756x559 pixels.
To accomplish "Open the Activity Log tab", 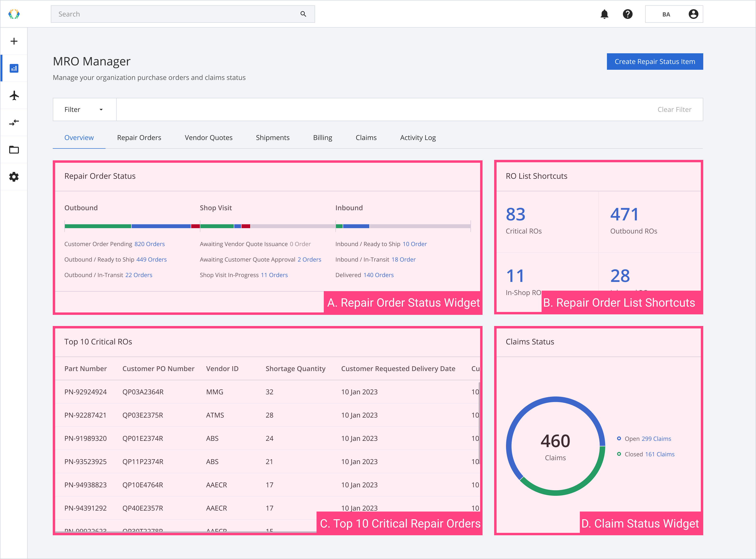I will click(418, 137).
